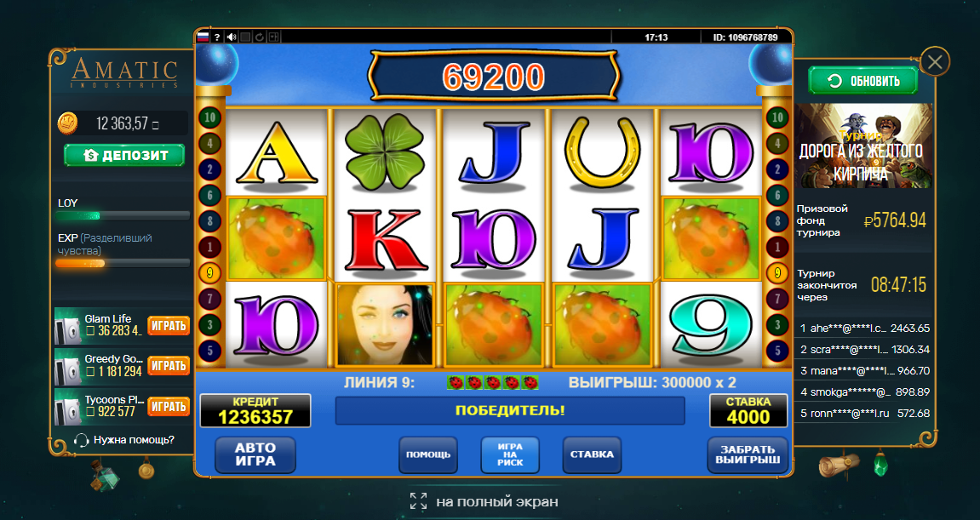Close the game overlay with X icon
This screenshot has height=520, width=980.
click(935, 62)
